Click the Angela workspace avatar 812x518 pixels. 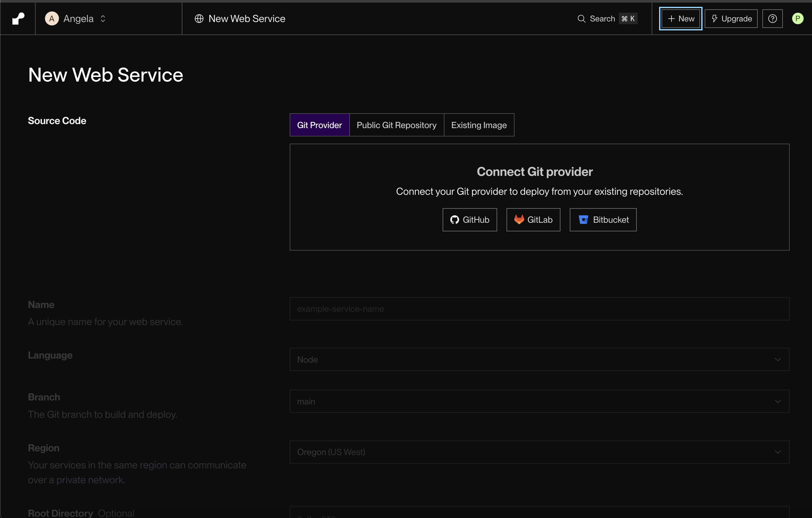[51, 19]
